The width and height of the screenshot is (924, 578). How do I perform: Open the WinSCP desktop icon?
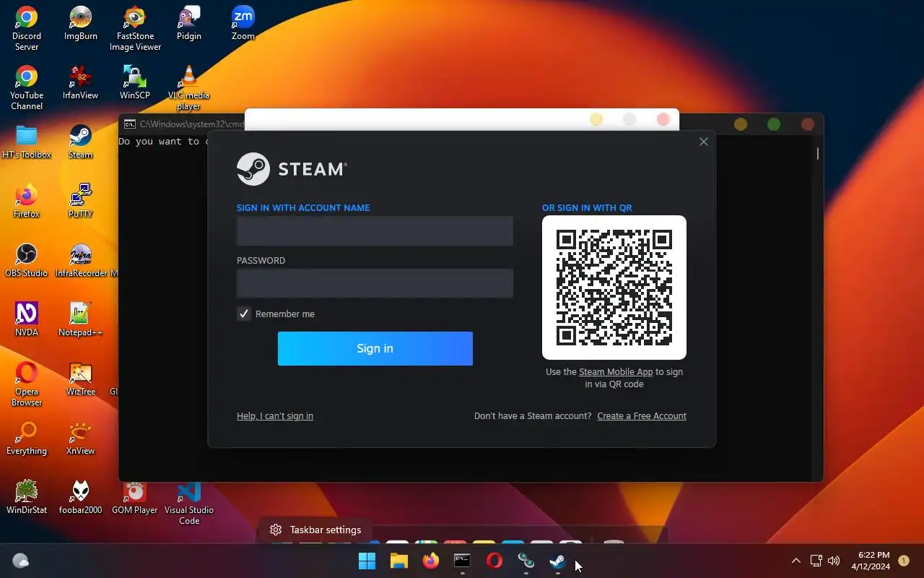tap(135, 83)
